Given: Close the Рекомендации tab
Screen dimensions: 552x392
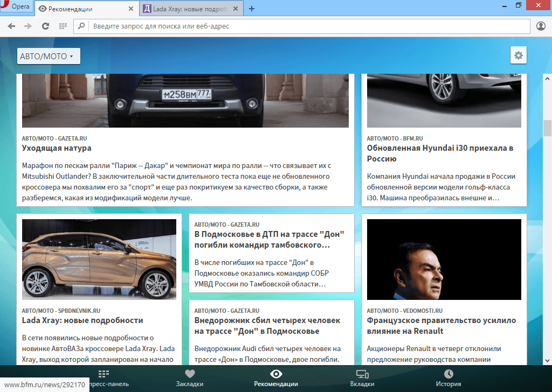Looking at the screenshot, I should point(131,9).
